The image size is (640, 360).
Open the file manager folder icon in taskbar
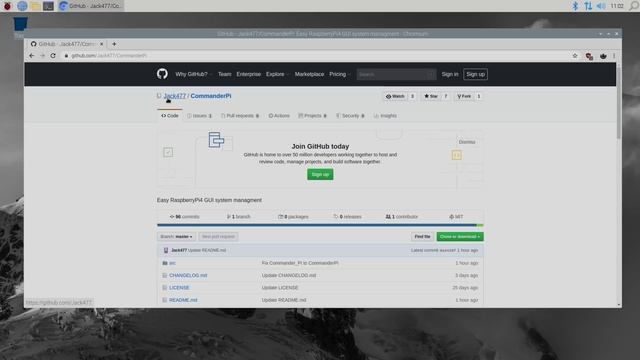35,6
